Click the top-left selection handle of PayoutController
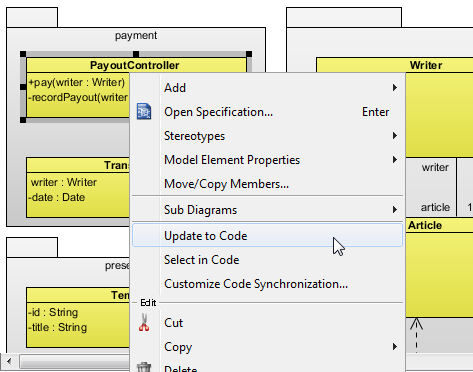The image size is (473, 372). [x=23, y=54]
